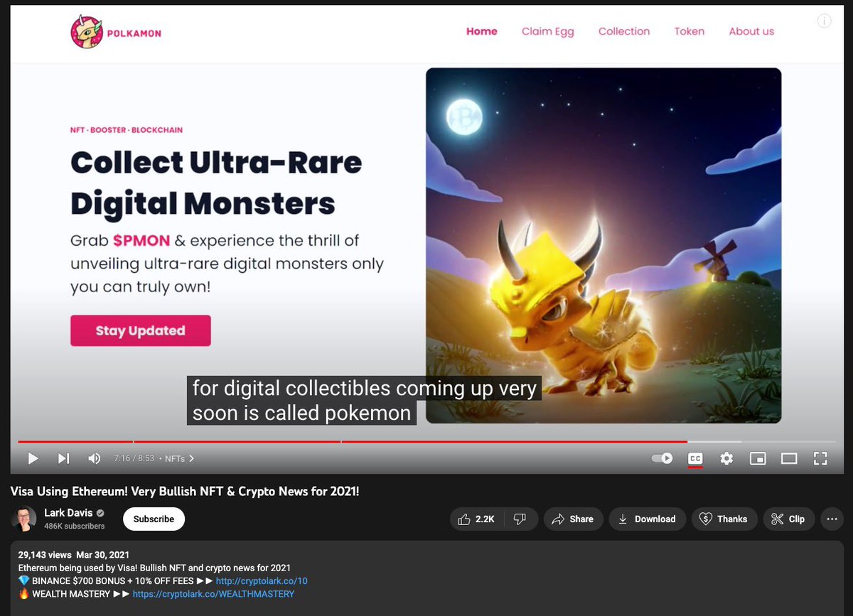Skip to the next video
853x616 pixels.
(x=63, y=458)
